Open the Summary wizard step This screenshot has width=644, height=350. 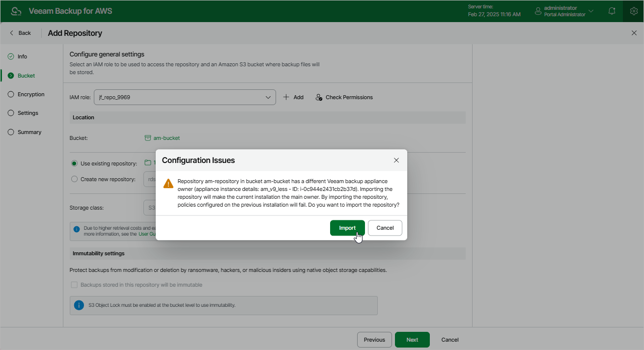pyautogui.click(x=29, y=132)
